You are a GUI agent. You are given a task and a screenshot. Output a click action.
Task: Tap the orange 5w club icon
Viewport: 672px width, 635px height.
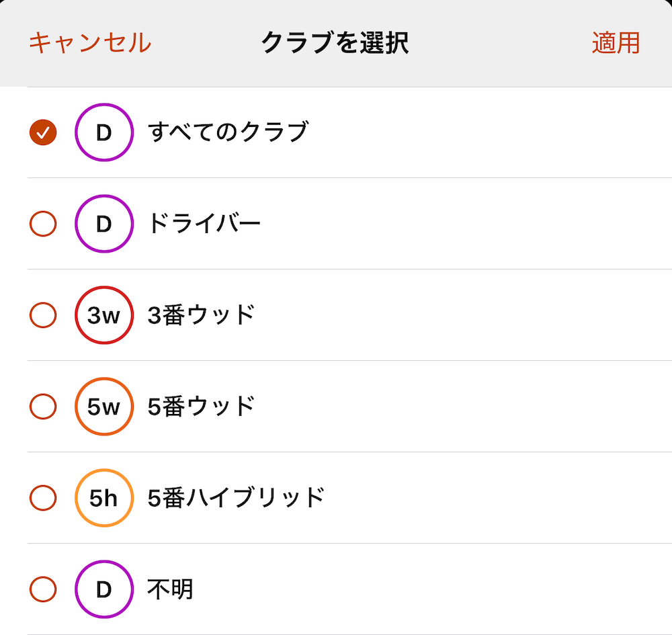click(104, 406)
